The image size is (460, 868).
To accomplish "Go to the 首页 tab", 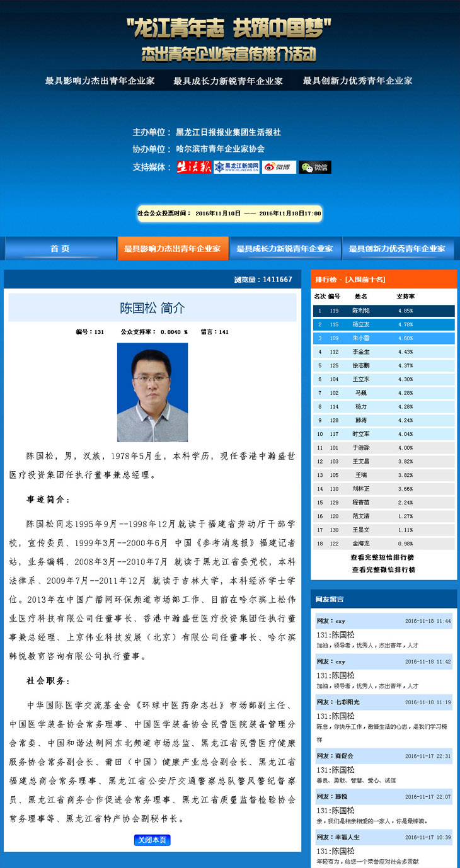I will [60, 249].
